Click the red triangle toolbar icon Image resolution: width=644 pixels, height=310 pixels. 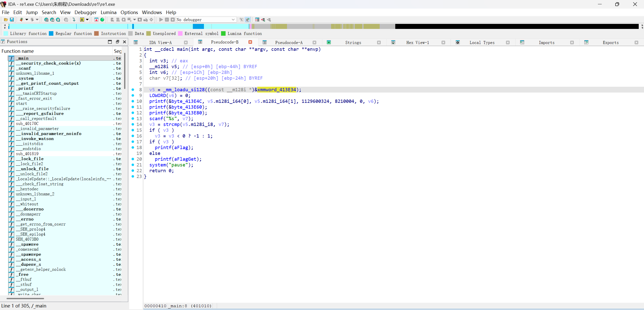point(96,20)
